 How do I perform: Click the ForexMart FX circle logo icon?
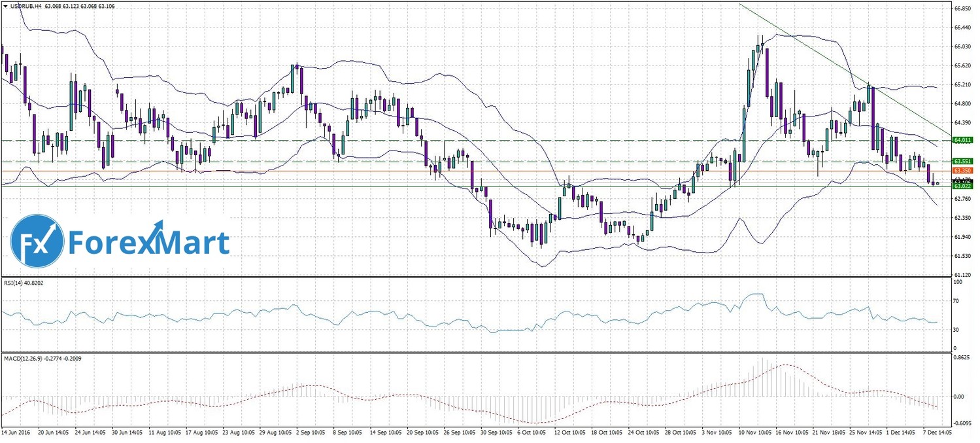point(37,241)
